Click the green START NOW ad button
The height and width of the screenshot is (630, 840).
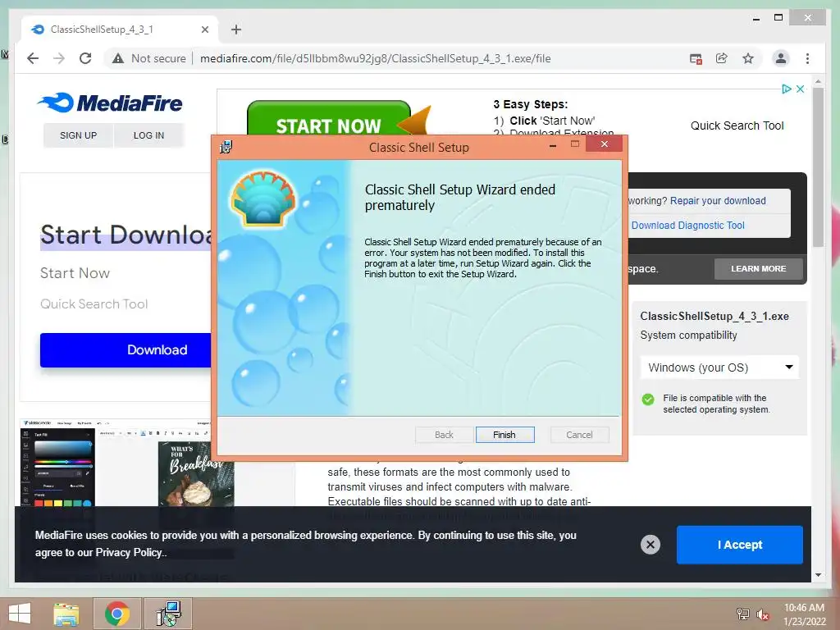[x=328, y=119]
